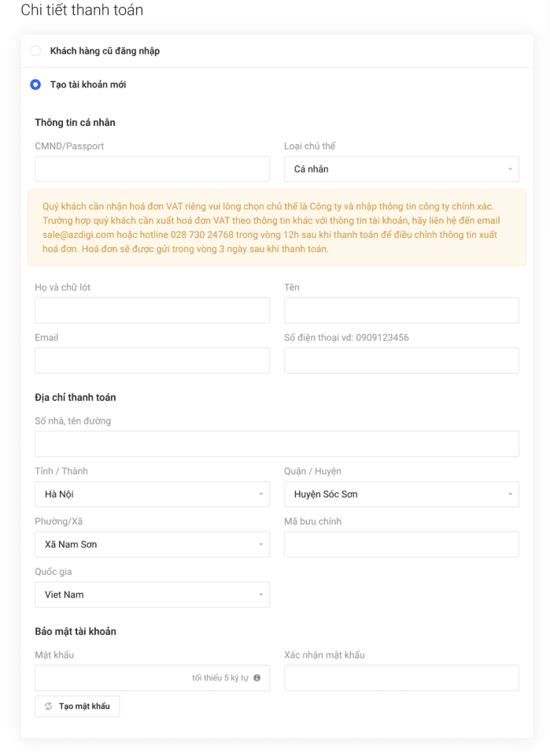Click the refresh icon on Tạo mật khẩu

click(49, 706)
